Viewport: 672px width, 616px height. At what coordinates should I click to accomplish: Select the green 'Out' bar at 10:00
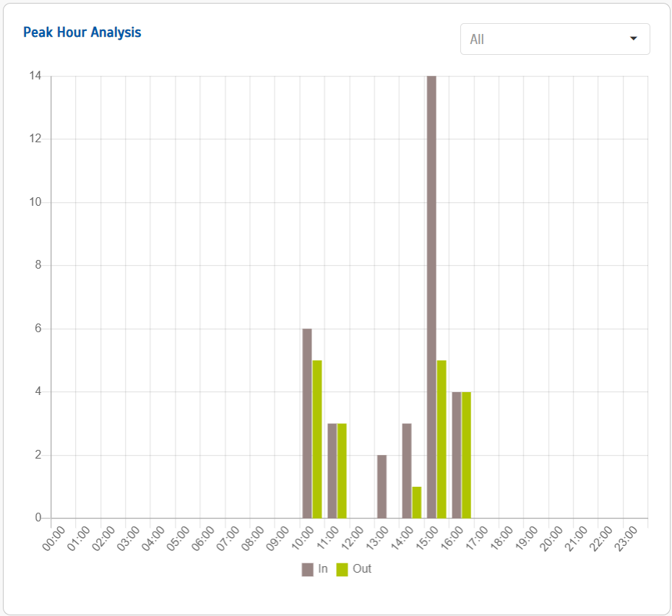click(x=317, y=439)
